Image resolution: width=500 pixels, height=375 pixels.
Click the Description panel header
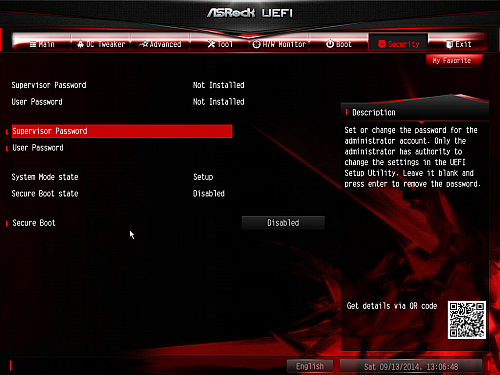[415, 112]
